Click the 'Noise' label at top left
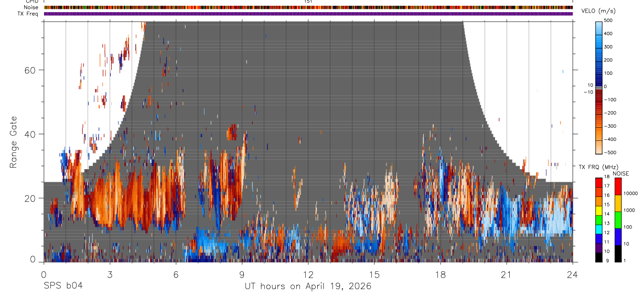Image resolution: width=644 pixels, height=297 pixels. 31,7
